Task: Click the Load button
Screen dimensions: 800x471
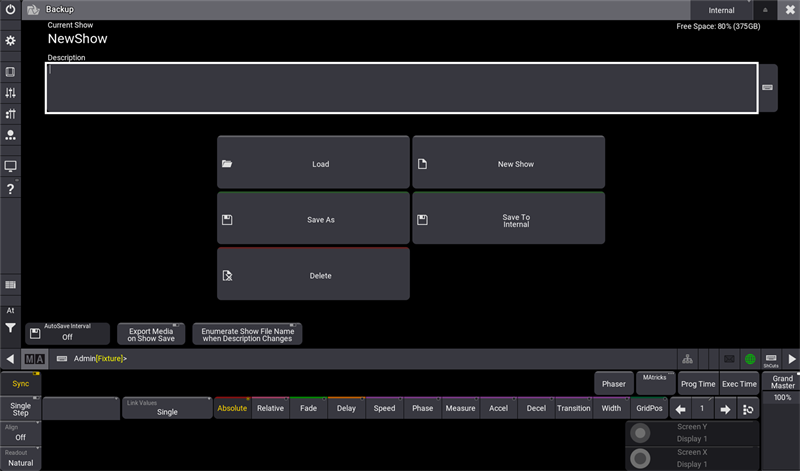Action: (313, 162)
